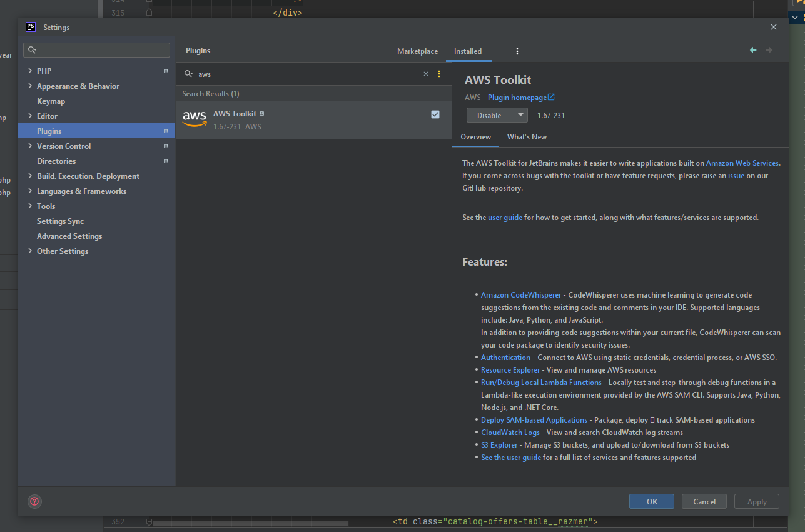Click the Features: heading
Viewport: 805px width, 532px height.
pos(485,263)
